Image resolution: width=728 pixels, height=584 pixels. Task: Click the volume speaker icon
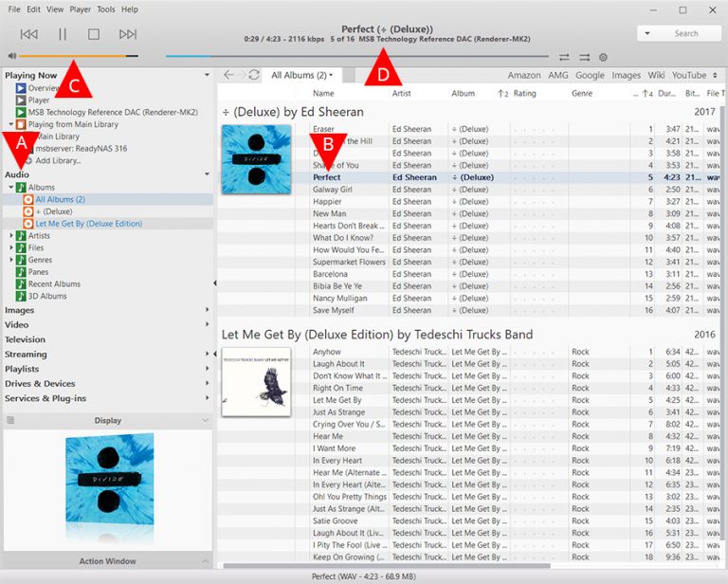11,56
